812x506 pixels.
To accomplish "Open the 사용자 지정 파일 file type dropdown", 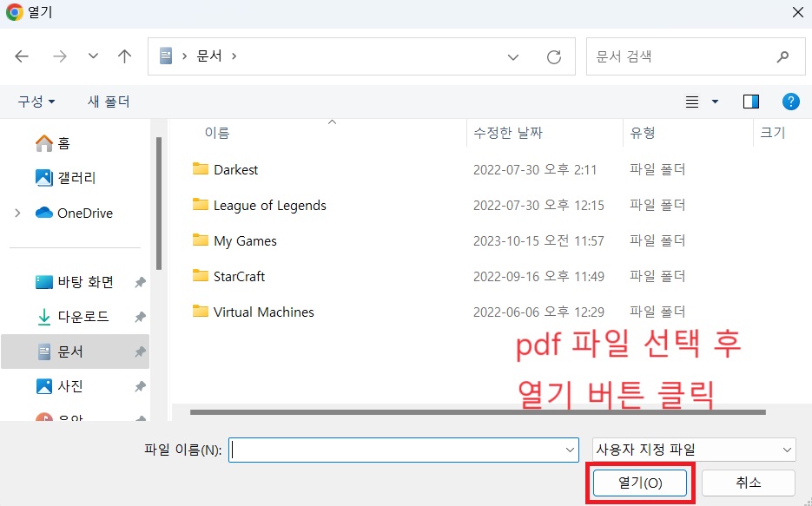I will pos(693,450).
